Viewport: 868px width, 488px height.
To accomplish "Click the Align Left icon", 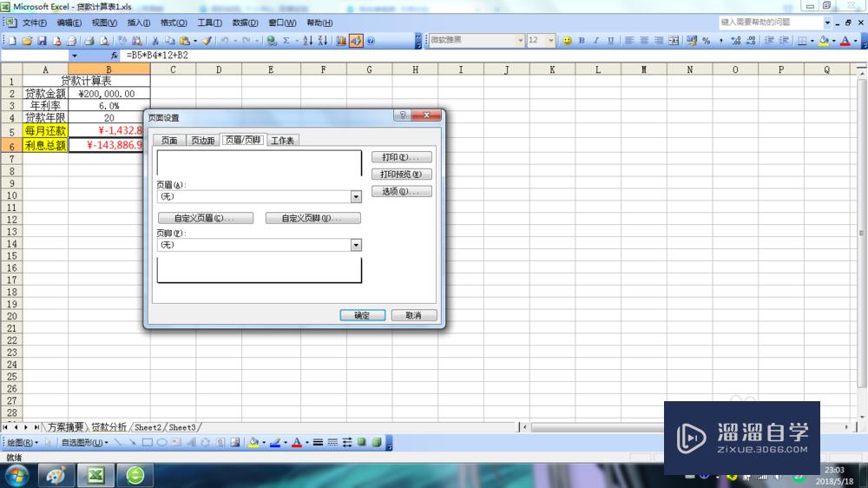I will point(629,41).
